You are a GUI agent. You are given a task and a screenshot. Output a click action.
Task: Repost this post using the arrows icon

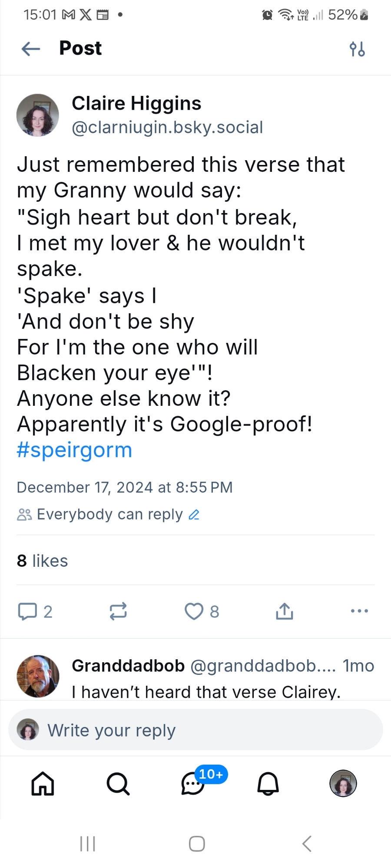pyautogui.click(x=118, y=611)
